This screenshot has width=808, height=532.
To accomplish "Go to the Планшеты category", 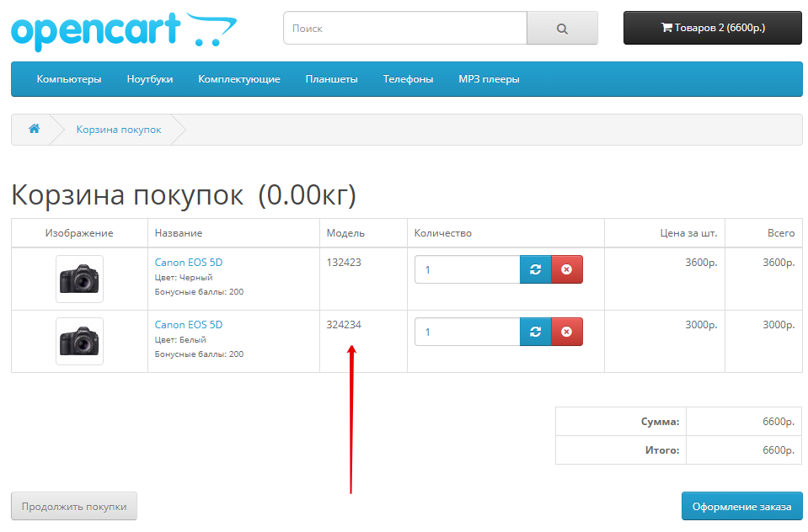I will pos(331,79).
